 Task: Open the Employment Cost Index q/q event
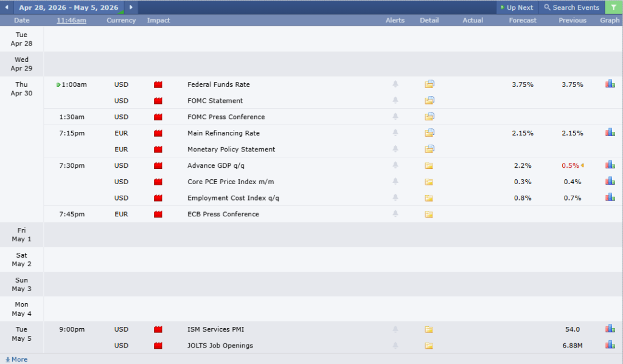tap(233, 197)
